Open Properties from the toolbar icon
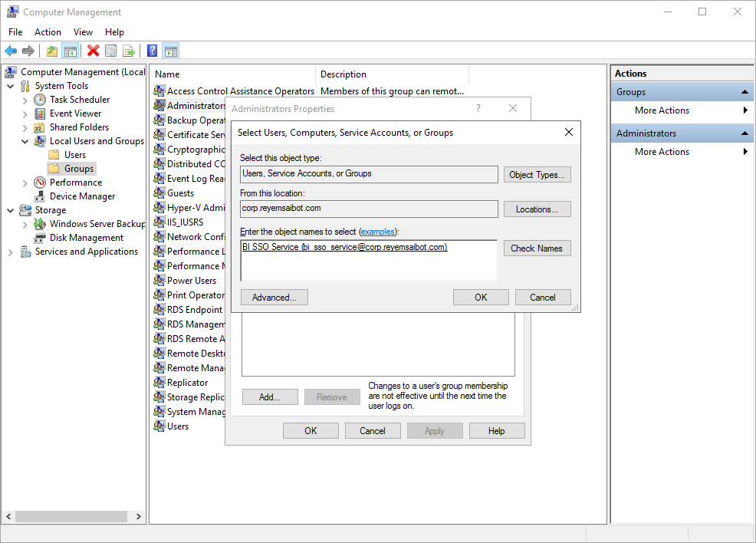Screen dimensions: 756x543 [111, 51]
